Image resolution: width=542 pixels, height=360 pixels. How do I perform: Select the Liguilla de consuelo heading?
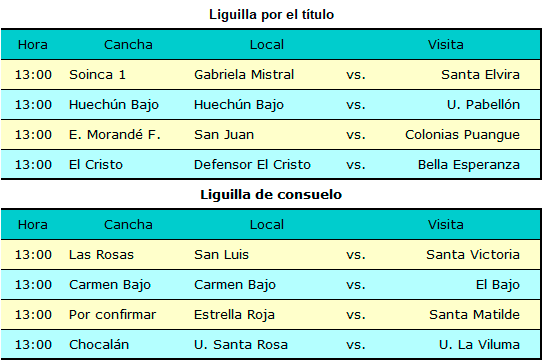271,195
